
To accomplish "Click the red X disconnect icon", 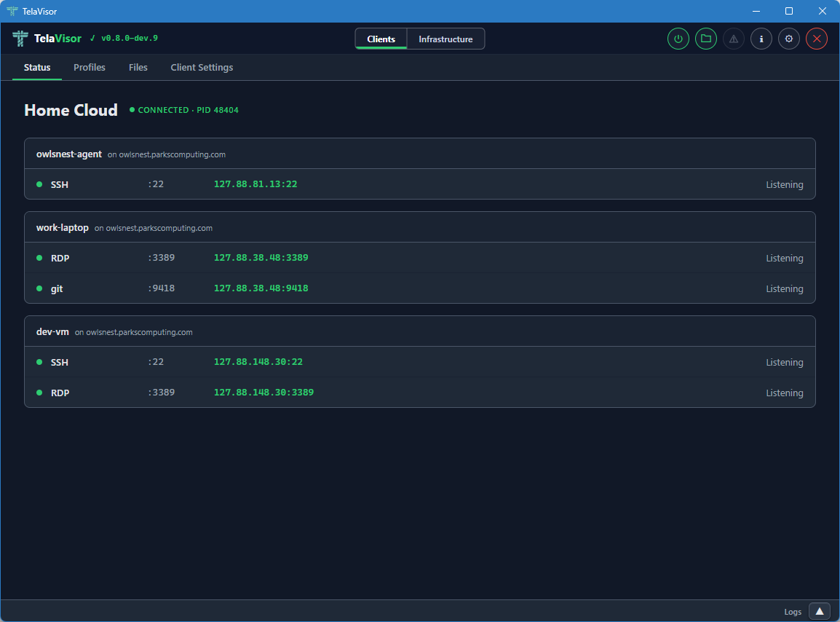I will click(816, 39).
